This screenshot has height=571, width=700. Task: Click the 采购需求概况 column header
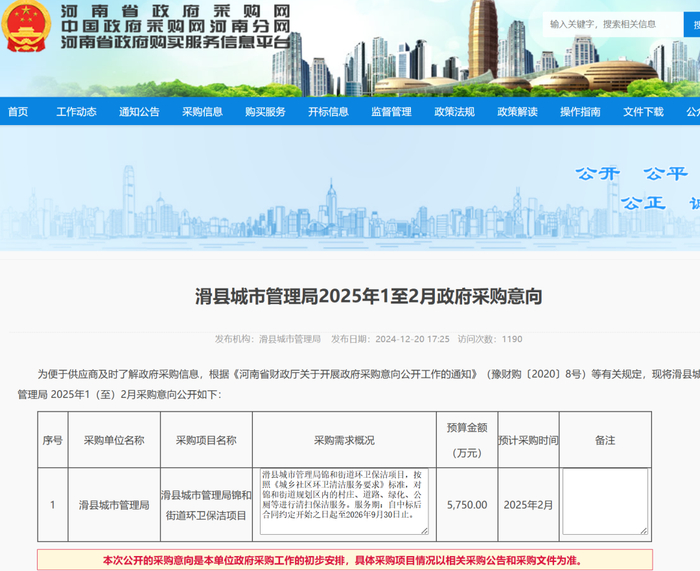point(344,440)
